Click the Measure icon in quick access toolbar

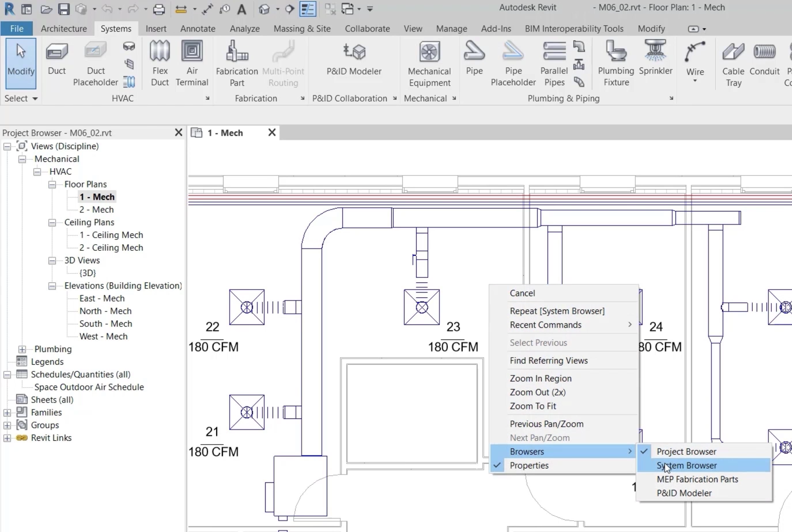(x=181, y=9)
